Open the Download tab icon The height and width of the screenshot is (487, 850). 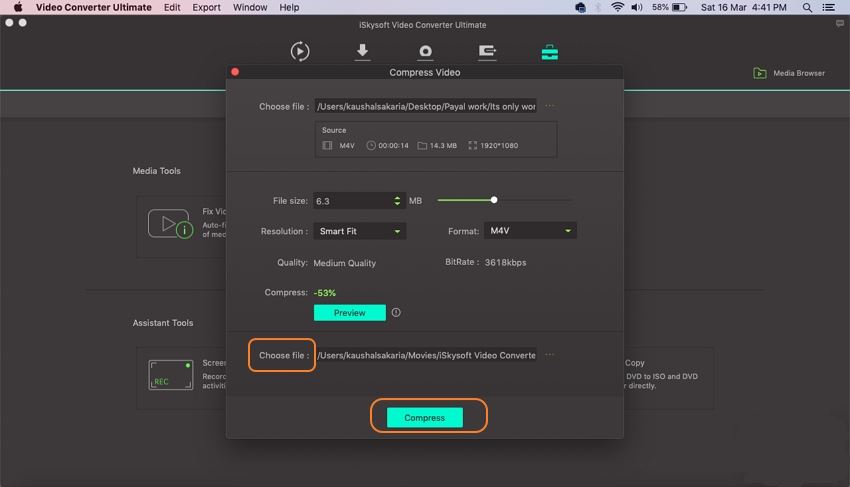[363, 52]
